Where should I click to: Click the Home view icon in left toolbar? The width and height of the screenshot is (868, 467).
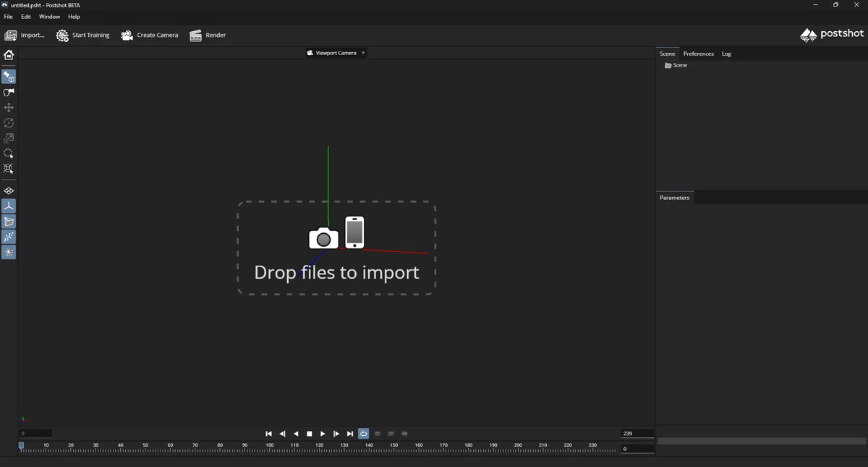pyautogui.click(x=9, y=55)
